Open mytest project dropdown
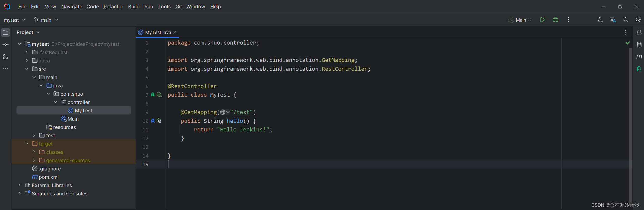This screenshot has width=644, height=210. (15, 20)
